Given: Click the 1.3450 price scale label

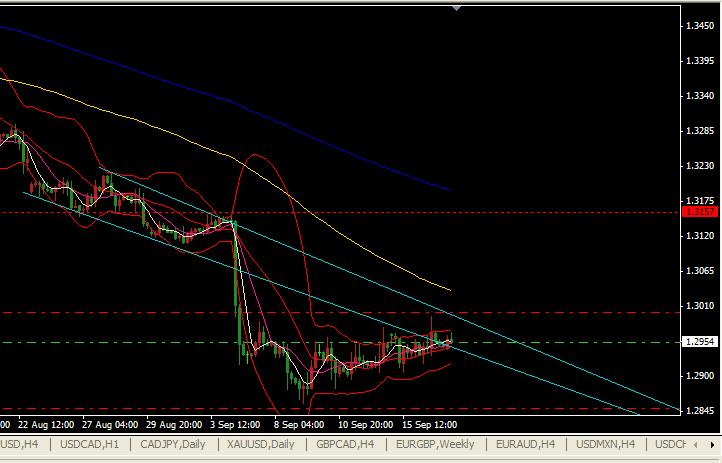Looking at the screenshot, I should click(x=700, y=26).
